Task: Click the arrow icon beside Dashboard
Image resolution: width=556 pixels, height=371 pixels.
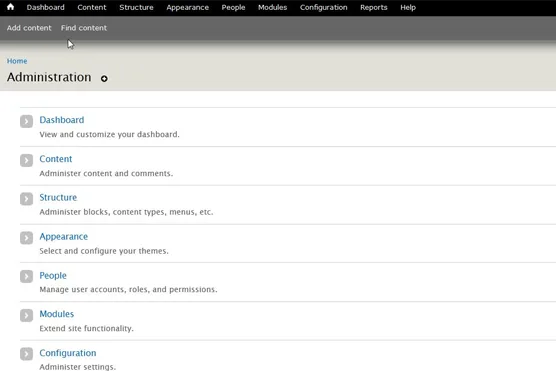Action: coord(26,121)
